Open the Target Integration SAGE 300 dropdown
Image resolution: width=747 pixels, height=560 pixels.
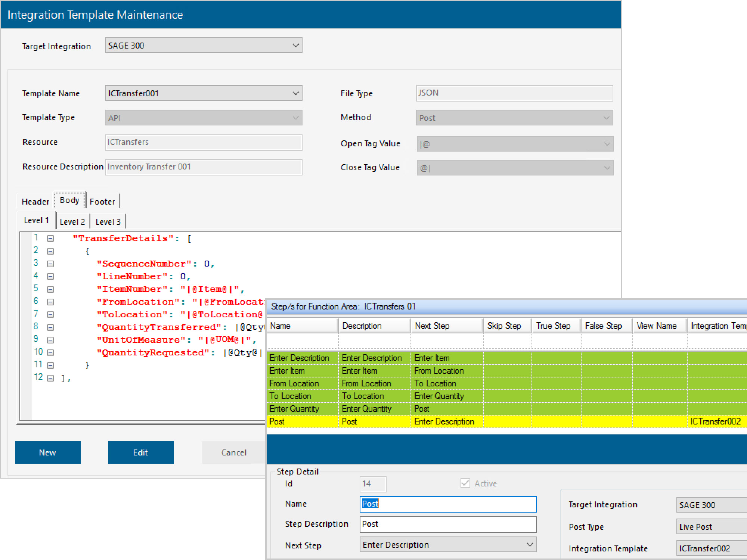pyautogui.click(x=296, y=45)
